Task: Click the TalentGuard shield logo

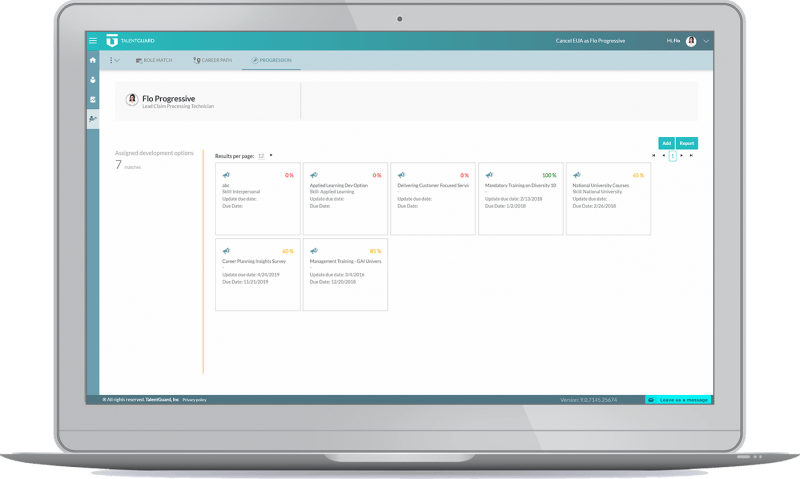Action: click(x=112, y=41)
